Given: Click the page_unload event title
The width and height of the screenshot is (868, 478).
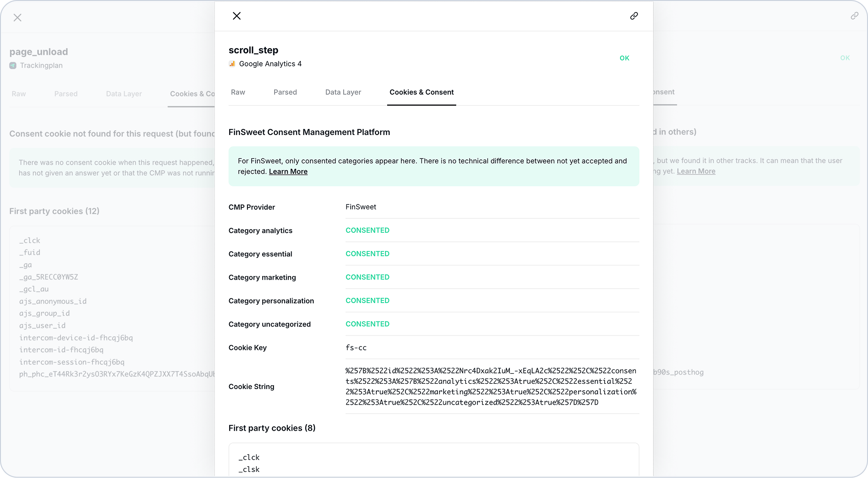Looking at the screenshot, I should [x=39, y=52].
